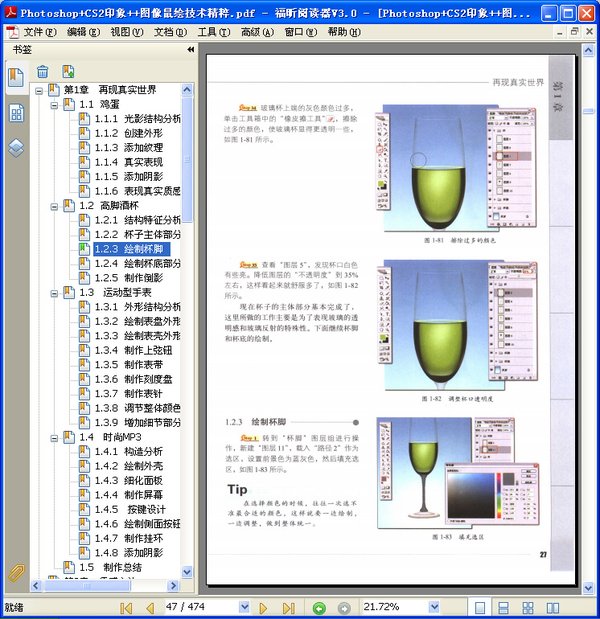Image resolution: width=600 pixels, height=619 pixels.
Task: Switch to continuous page layout
Action: (503, 608)
